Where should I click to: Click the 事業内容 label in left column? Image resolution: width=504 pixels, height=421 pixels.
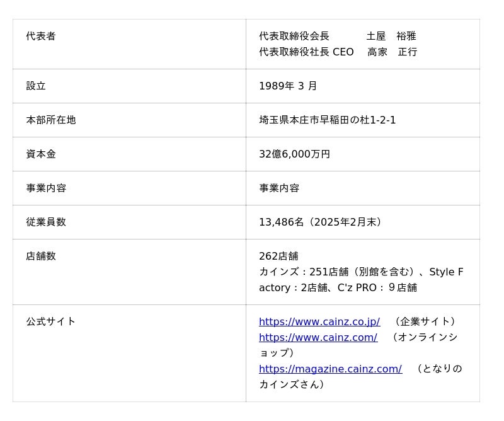pyautogui.click(x=46, y=188)
